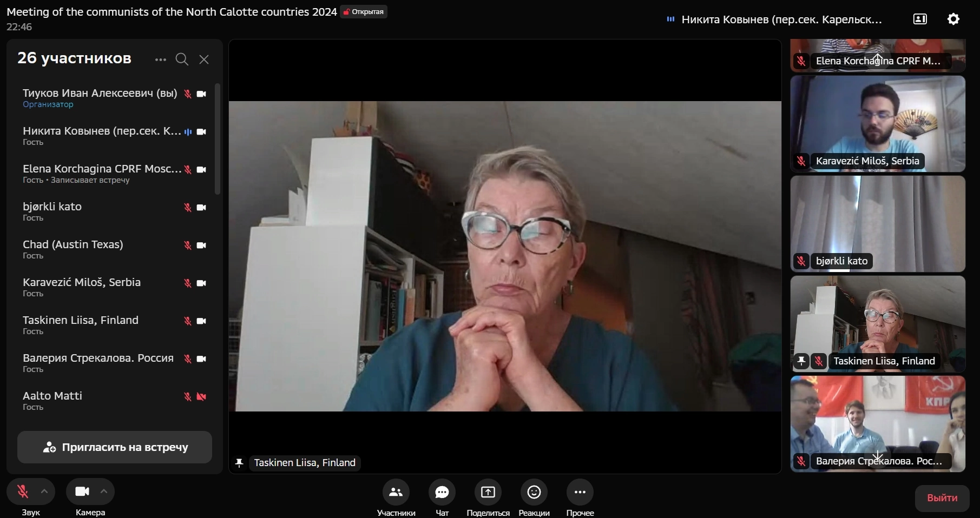Unmute your microphone with the Звук button
980x518 pixels.
[x=22, y=492]
